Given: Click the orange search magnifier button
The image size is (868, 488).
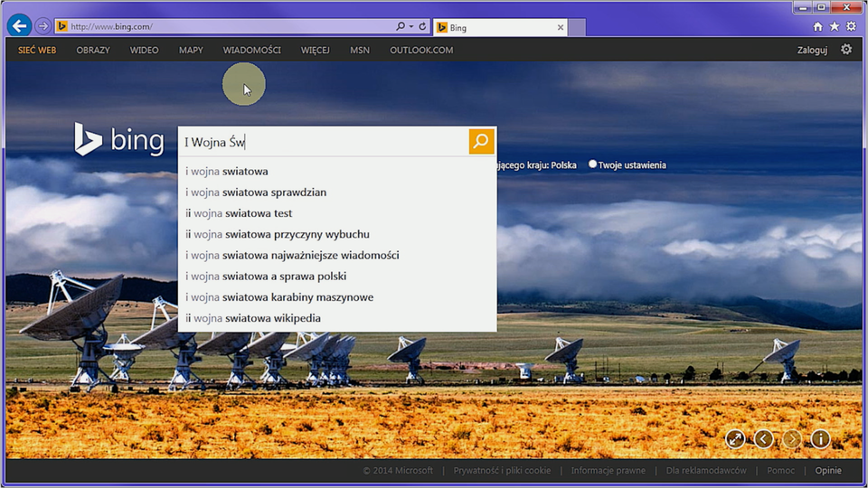Looking at the screenshot, I should (x=481, y=142).
